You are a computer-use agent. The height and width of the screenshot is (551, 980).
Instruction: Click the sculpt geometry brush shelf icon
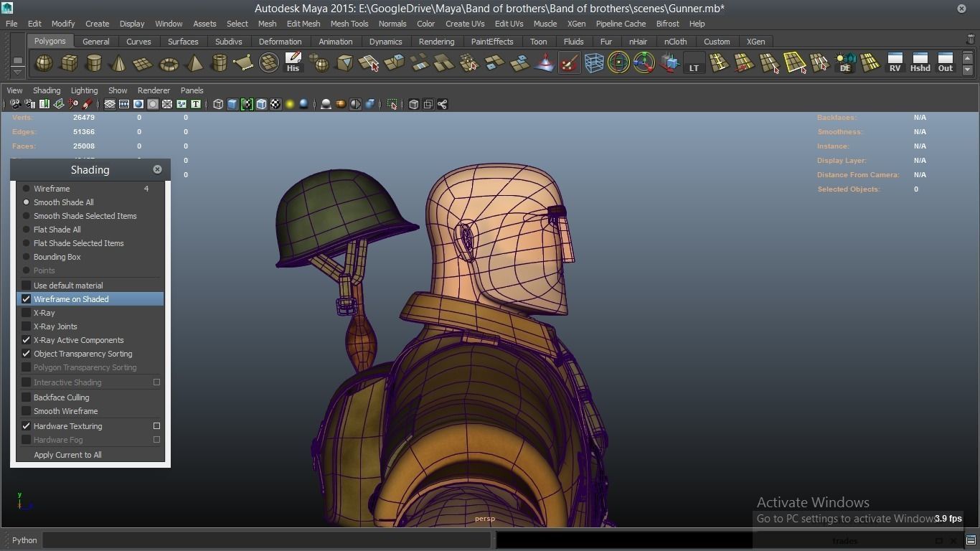[569, 63]
